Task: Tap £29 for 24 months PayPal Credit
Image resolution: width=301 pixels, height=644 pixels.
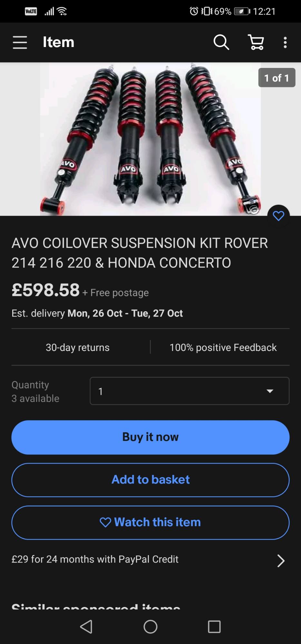Action: 95,559
